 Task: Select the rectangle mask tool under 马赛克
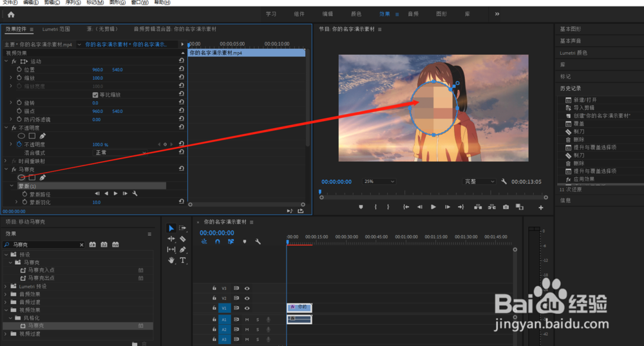coord(32,178)
